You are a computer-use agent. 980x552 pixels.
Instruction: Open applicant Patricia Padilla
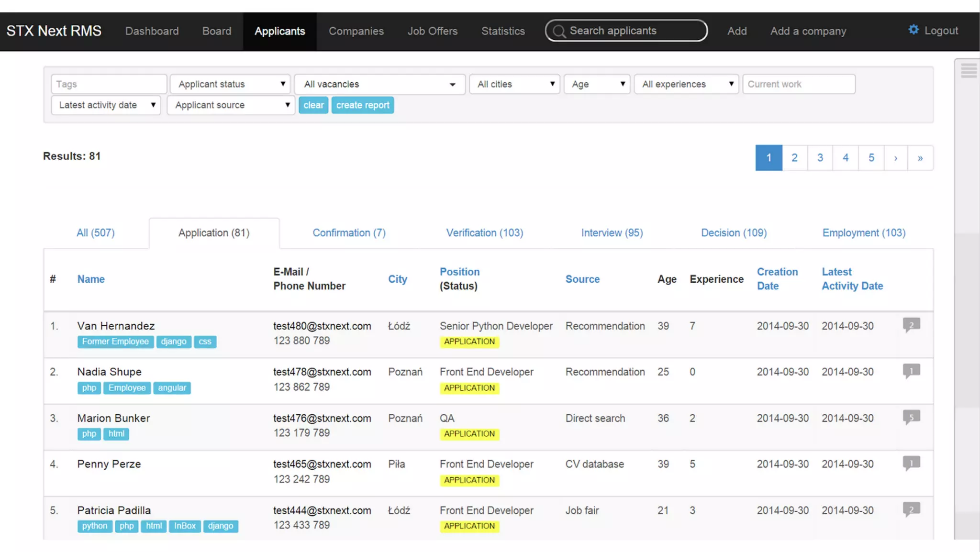click(114, 510)
